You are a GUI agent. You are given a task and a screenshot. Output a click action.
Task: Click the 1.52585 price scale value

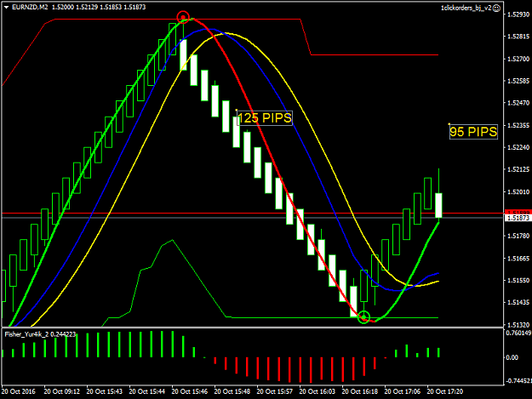518,81
